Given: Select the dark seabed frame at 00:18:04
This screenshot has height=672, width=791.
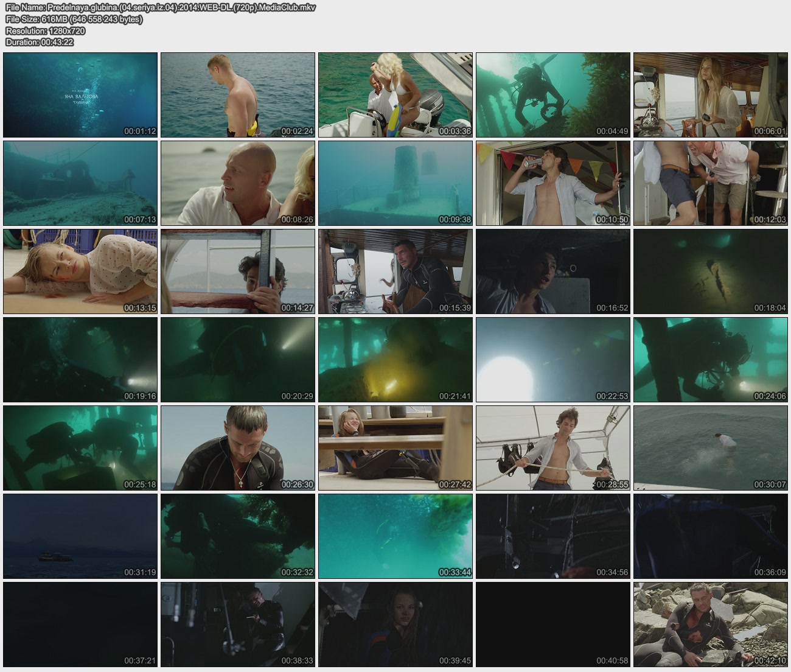Looking at the screenshot, I should (711, 271).
